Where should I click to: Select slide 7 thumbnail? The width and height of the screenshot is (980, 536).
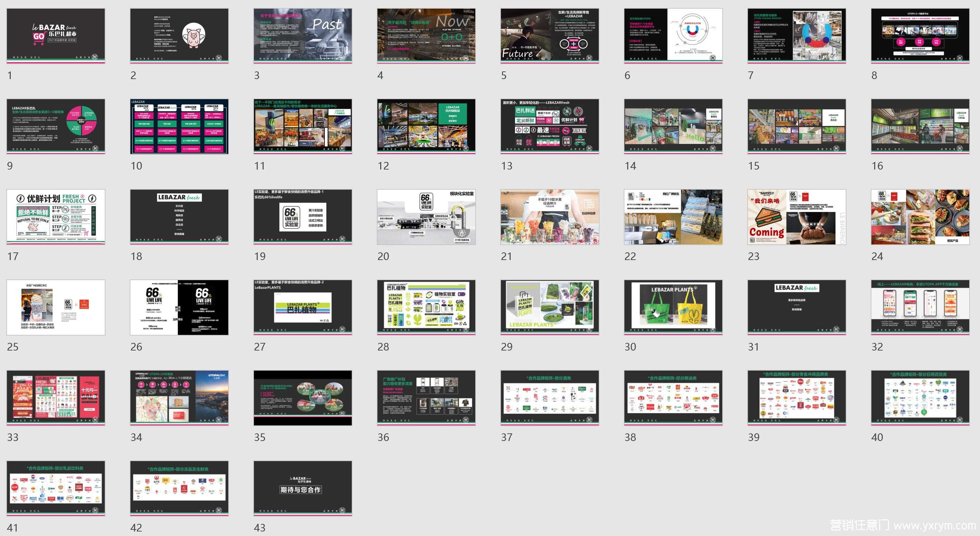click(x=796, y=36)
